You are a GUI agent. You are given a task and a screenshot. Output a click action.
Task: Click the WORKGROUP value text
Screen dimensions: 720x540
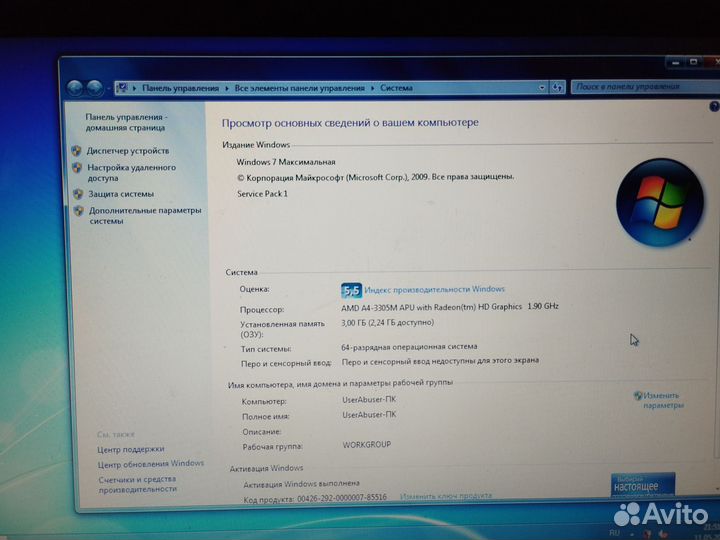click(x=367, y=444)
